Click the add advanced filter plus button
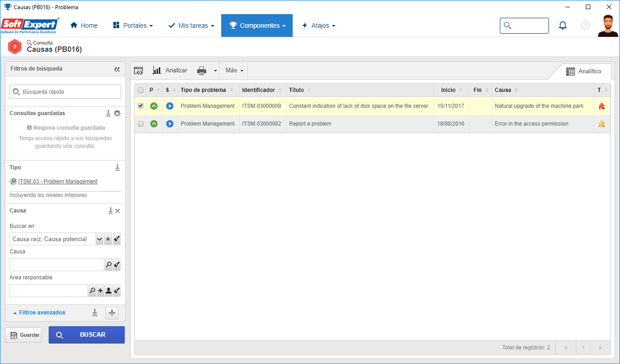 tap(112, 313)
